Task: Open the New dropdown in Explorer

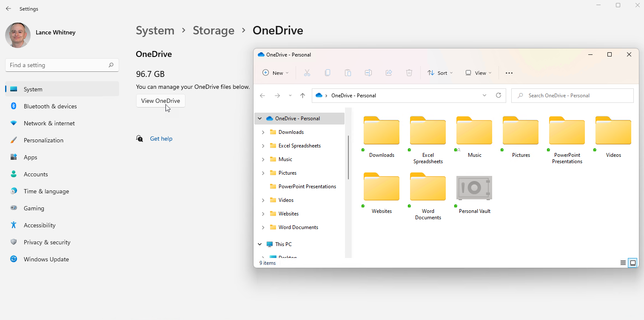Action: coord(276,73)
